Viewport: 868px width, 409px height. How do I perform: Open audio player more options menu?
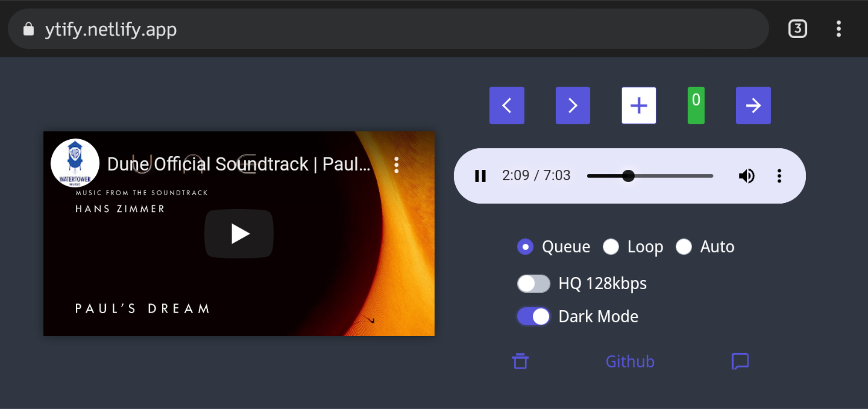tap(779, 176)
